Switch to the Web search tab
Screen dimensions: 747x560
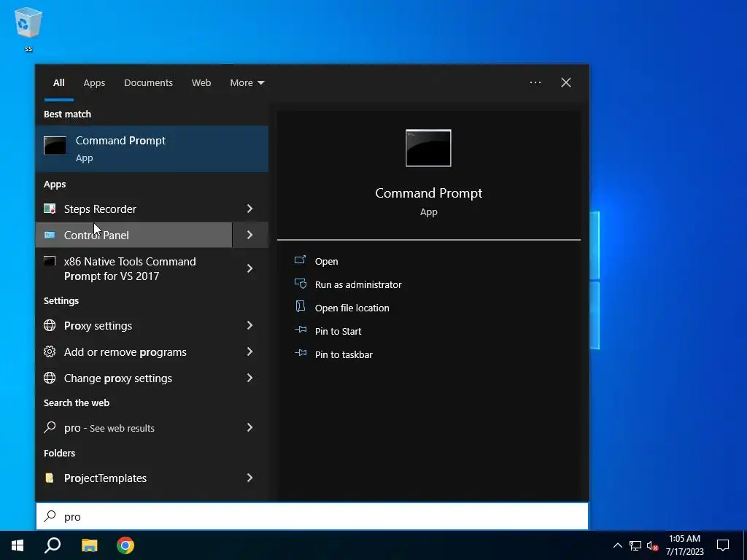(x=201, y=83)
